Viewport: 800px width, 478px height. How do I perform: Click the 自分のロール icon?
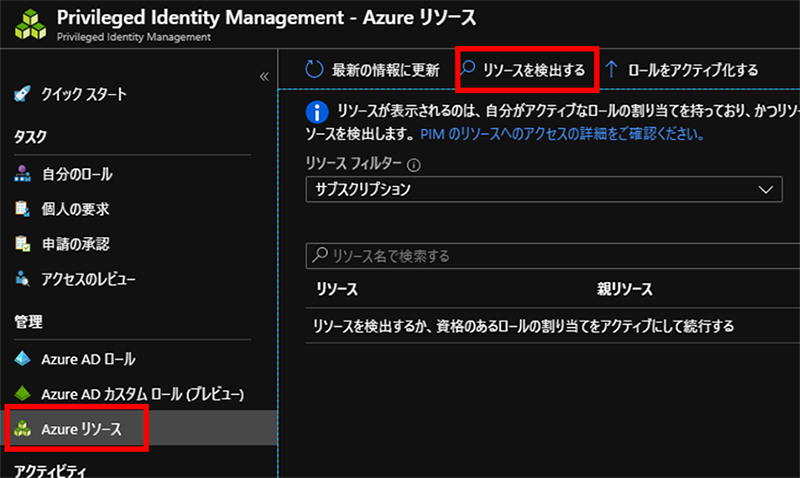(22, 174)
